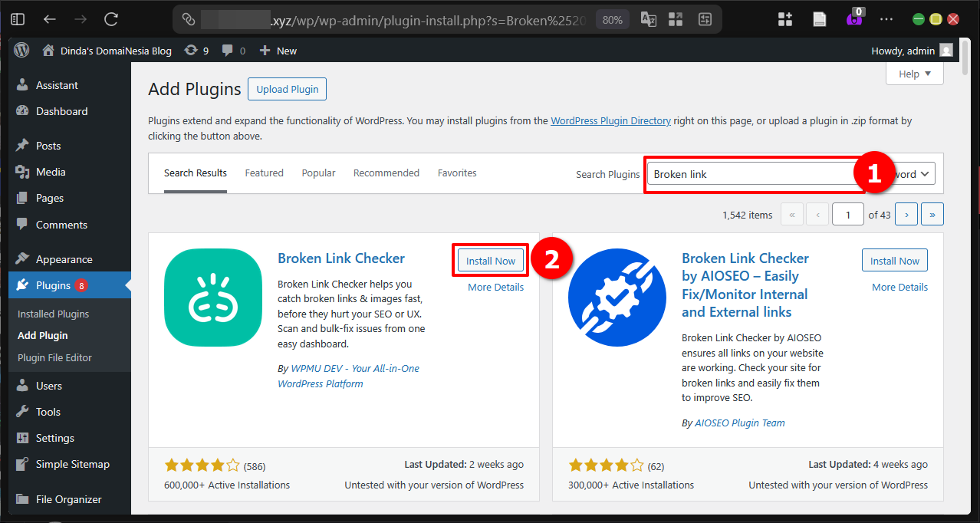Open updates via the circular arrows icon

(x=189, y=50)
